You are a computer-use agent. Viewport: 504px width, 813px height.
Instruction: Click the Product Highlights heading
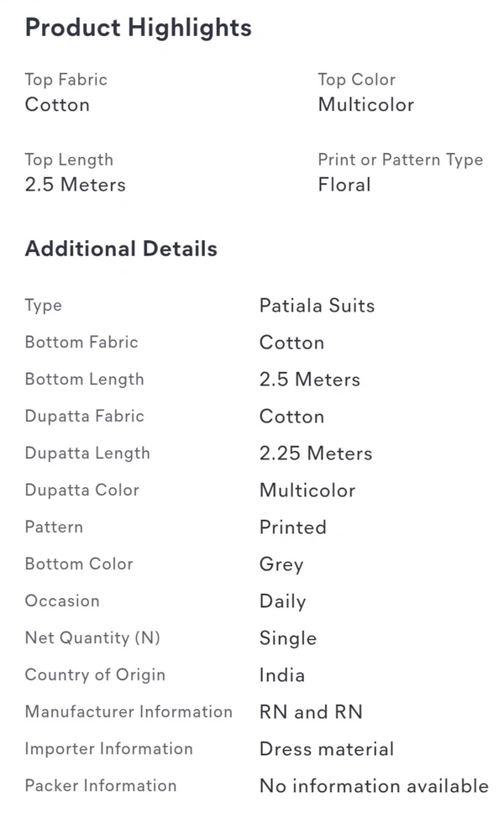click(x=139, y=29)
